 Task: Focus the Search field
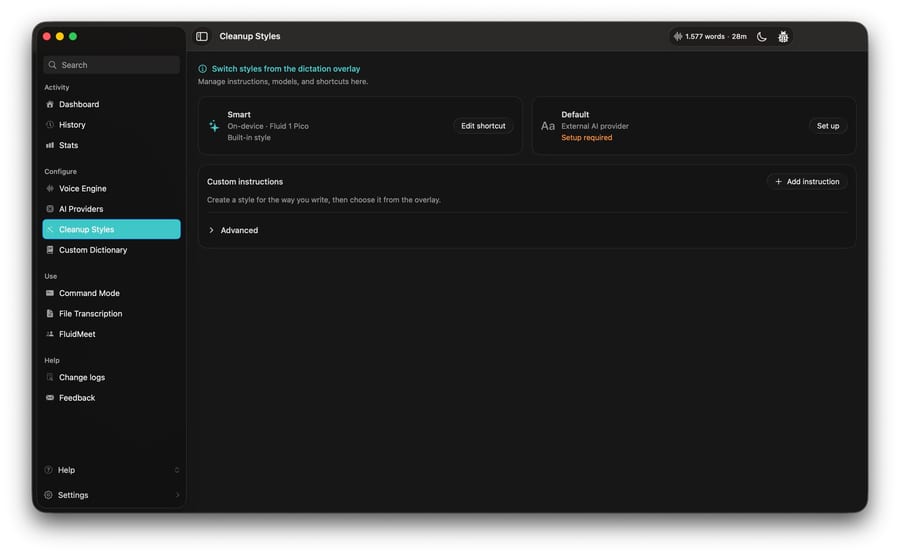click(x=111, y=65)
